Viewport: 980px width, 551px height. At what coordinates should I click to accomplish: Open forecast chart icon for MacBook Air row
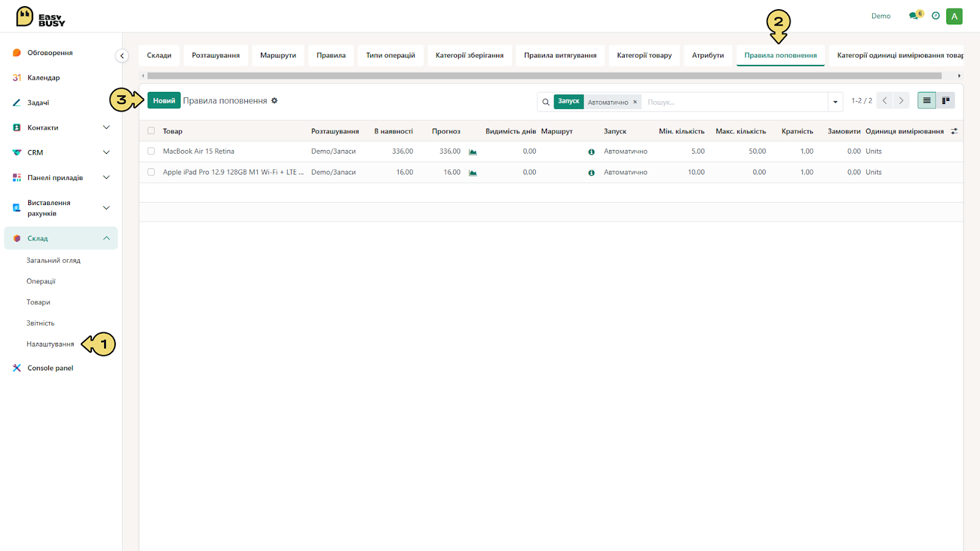[x=473, y=152]
